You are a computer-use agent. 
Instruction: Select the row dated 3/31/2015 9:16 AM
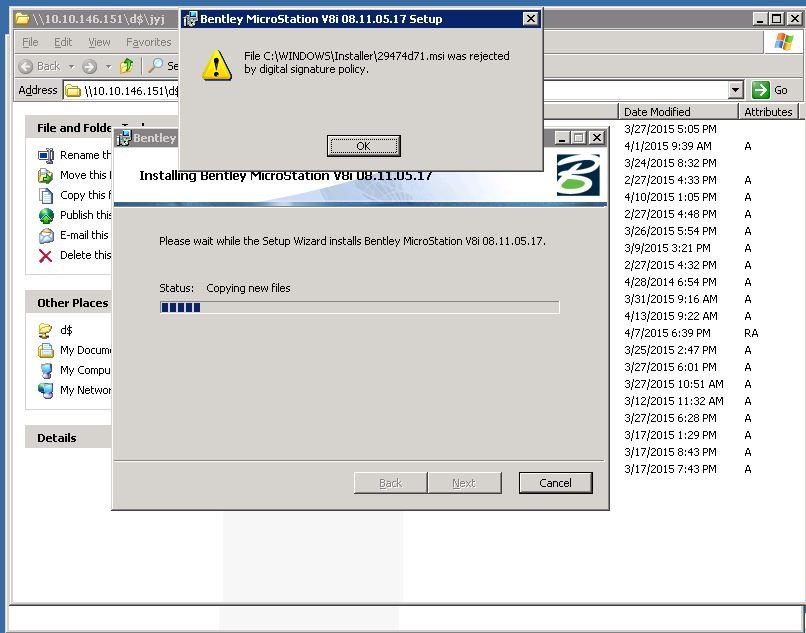[670, 299]
